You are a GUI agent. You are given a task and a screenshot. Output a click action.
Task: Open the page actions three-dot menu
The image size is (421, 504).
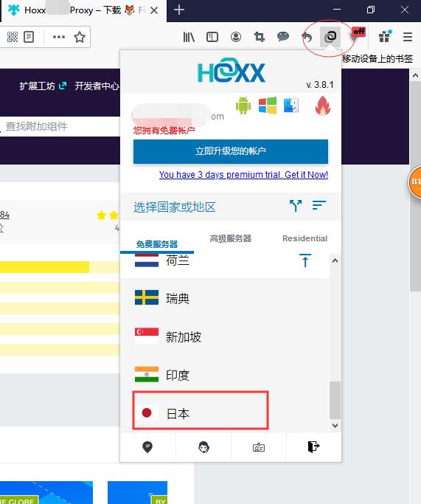(x=59, y=37)
